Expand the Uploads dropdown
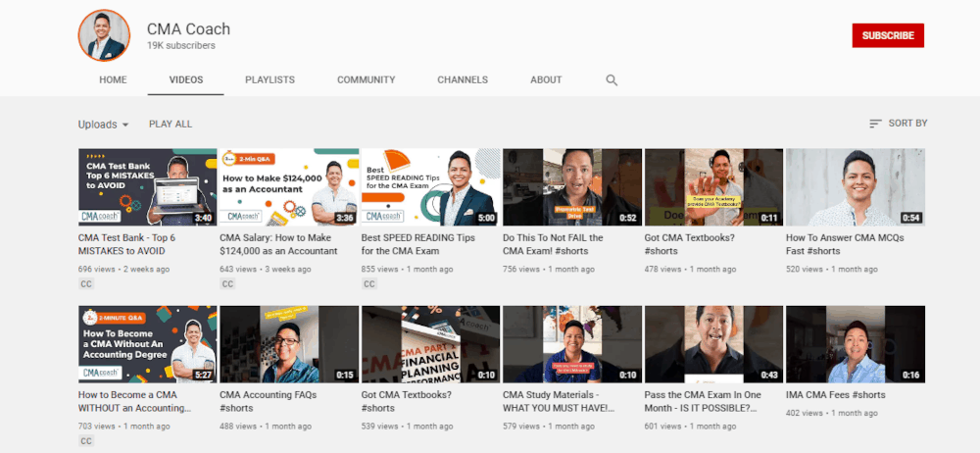980x453 pixels. (104, 125)
